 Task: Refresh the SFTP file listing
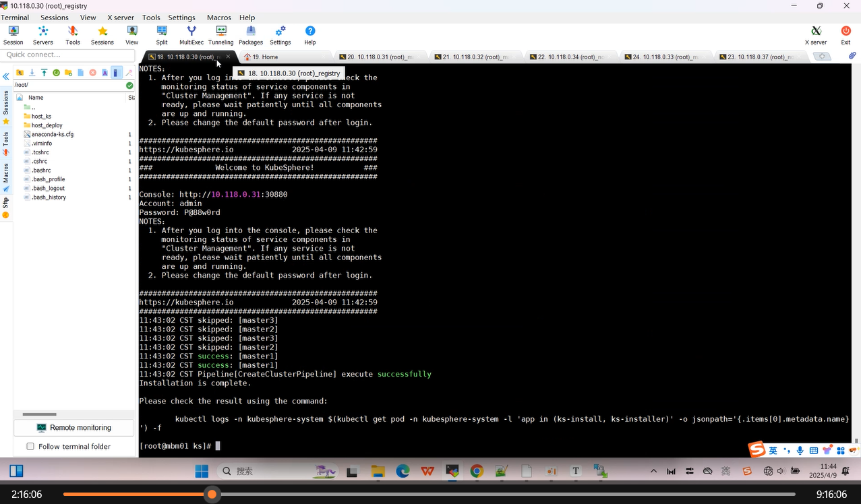coord(57,71)
